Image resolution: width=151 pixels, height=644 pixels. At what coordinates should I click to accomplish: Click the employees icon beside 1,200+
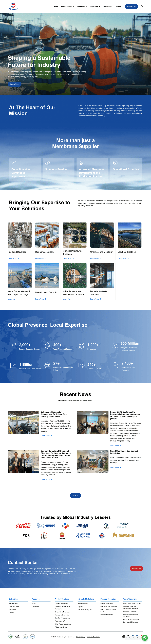pos(81,346)
